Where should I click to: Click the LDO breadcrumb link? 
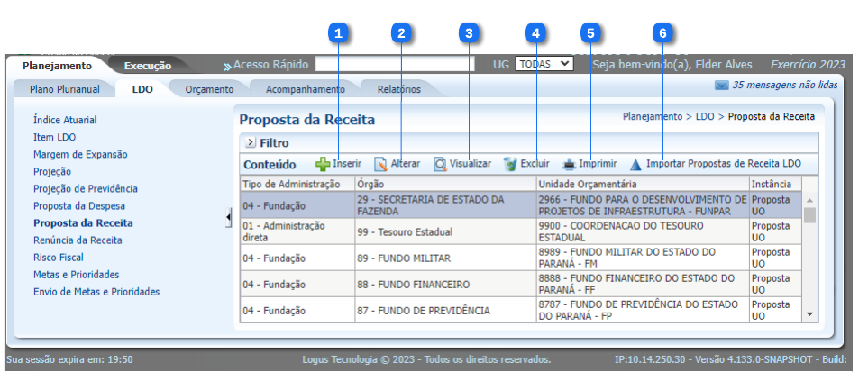(705, 116)
